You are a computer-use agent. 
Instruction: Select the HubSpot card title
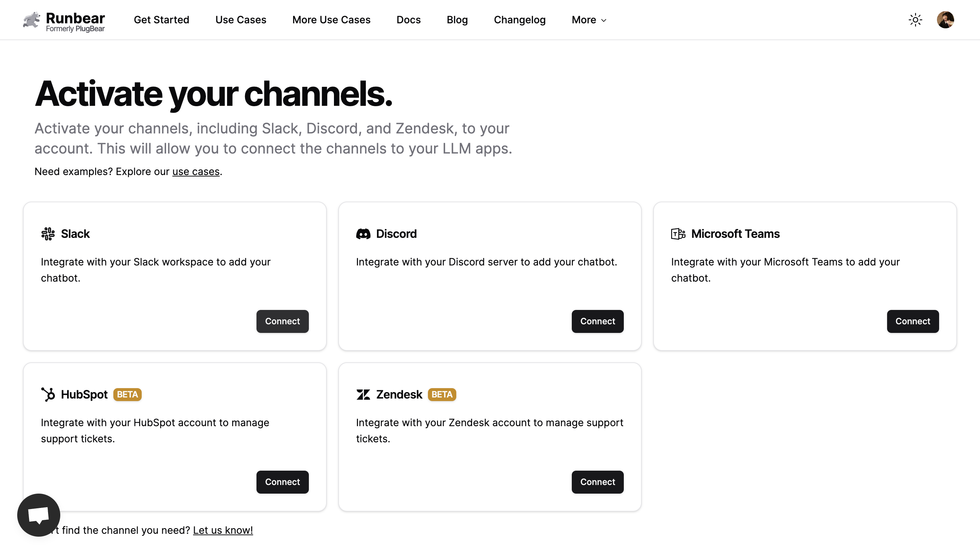coord(84,395)
